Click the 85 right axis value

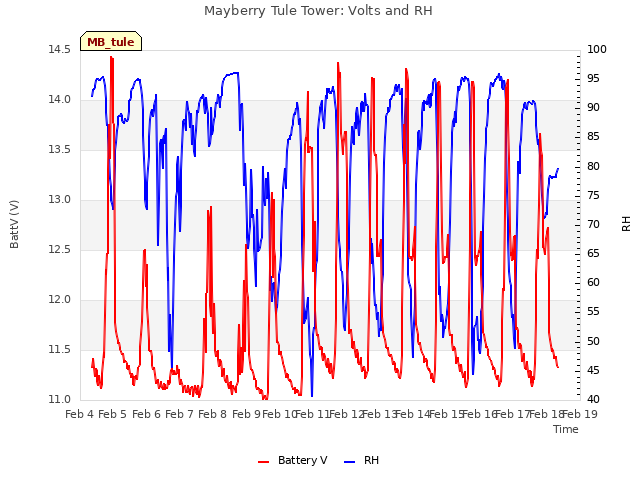click(593, 137)
